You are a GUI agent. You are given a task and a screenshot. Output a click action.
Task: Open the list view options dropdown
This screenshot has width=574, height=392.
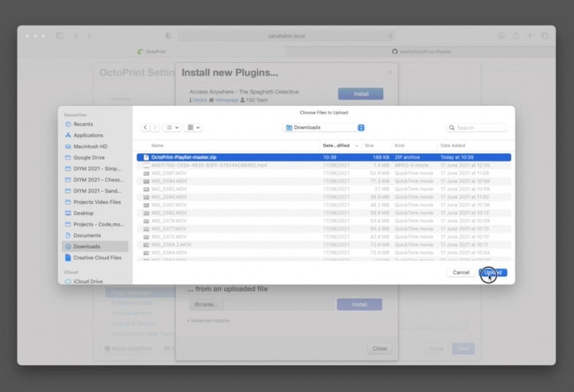pos(172,127)
